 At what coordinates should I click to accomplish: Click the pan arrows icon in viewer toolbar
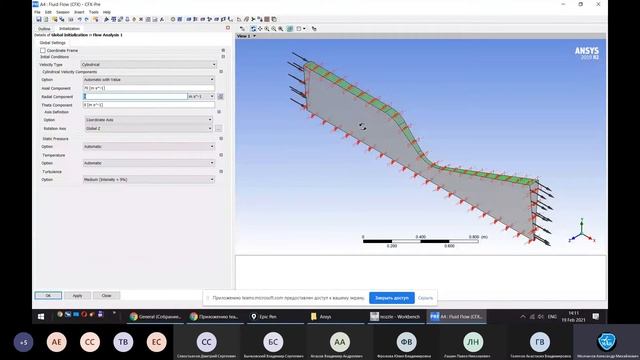[x=260, y=29]
